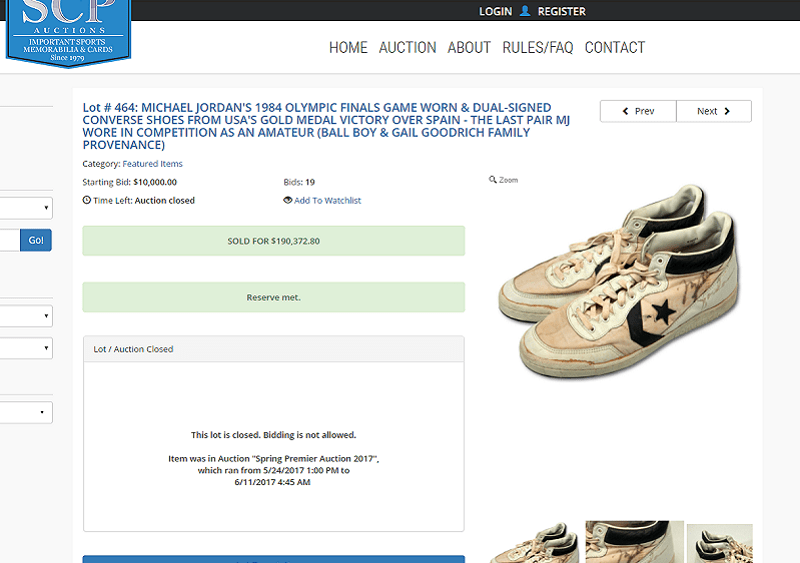Expand the sidebar dropdown directly below the Go! button
Screen dimensions: 800x563
click(x=26, y=316)
